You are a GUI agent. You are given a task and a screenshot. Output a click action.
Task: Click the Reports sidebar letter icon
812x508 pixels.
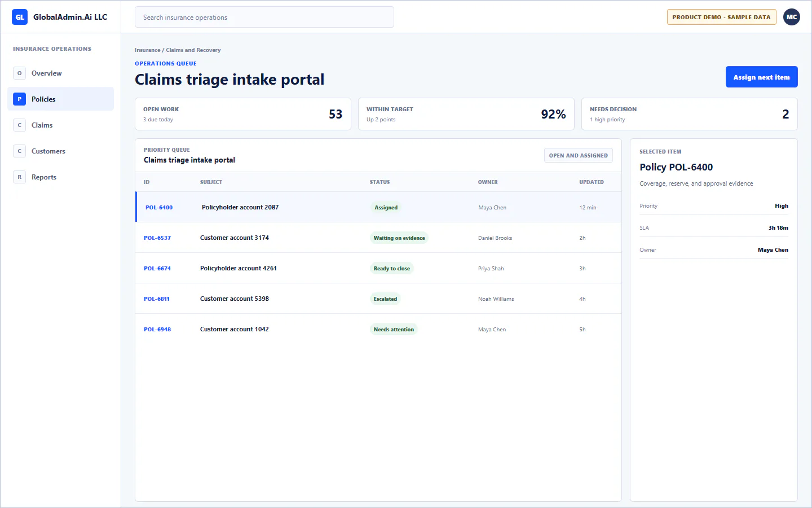point(20,177)
